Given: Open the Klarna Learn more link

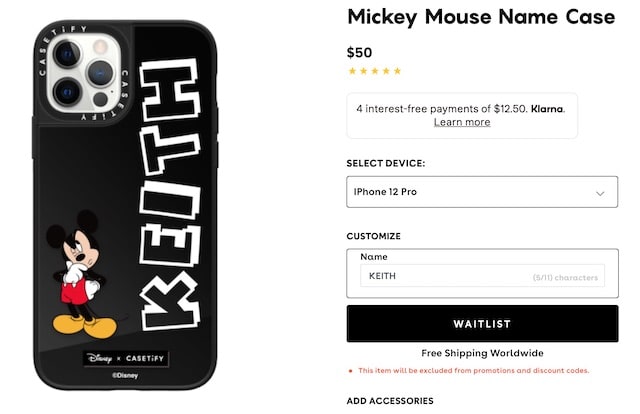Looking at the screenshot, I should 462,122.
